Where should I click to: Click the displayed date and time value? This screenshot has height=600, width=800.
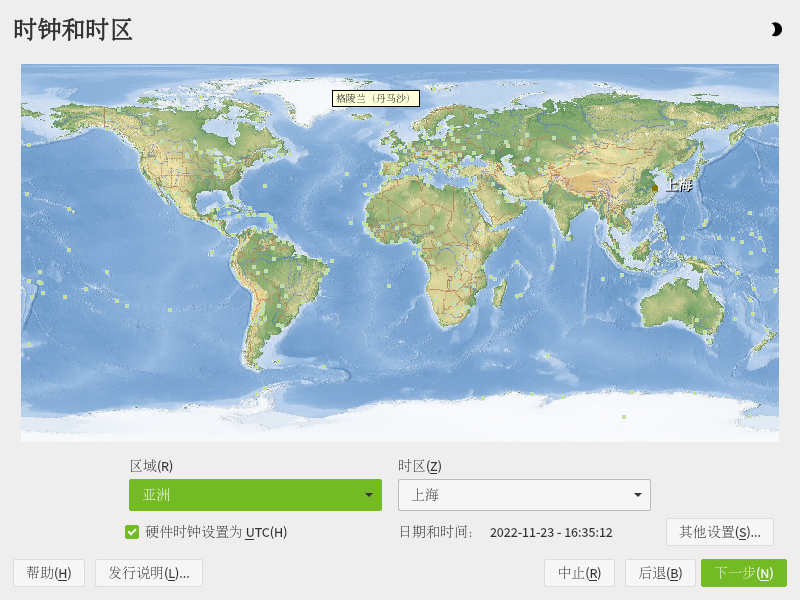[x=551, y=532]
